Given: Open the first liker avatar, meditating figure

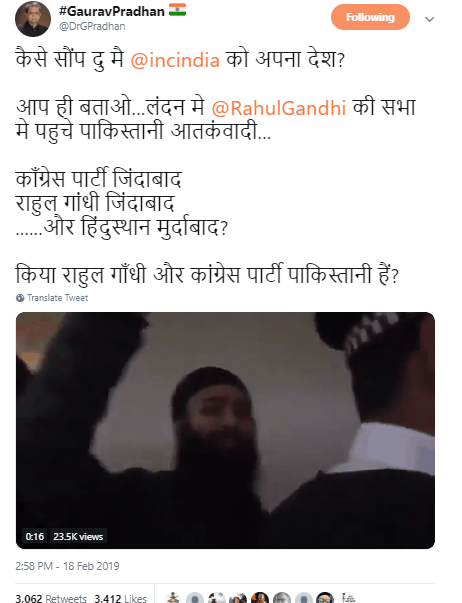Looking at the screenshot, I should click(173, 598).
